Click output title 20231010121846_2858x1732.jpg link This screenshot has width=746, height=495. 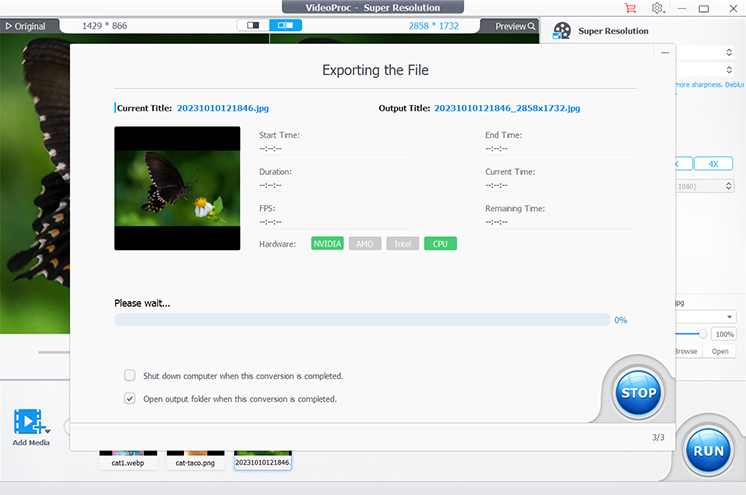click(x=507, y=108)
